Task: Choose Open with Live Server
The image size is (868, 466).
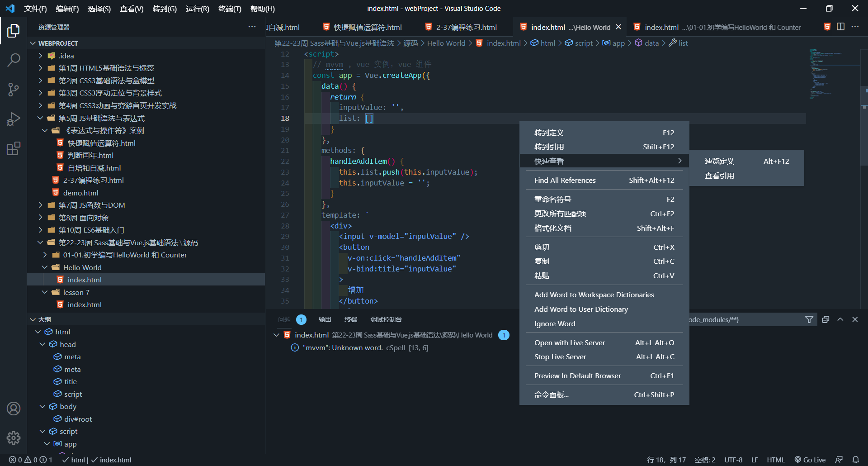Action: click(x=604, y=342)
